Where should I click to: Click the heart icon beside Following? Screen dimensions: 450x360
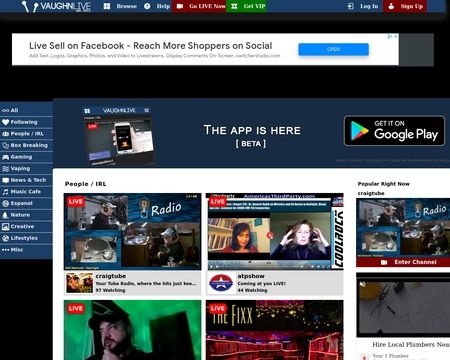coord(5,122)
